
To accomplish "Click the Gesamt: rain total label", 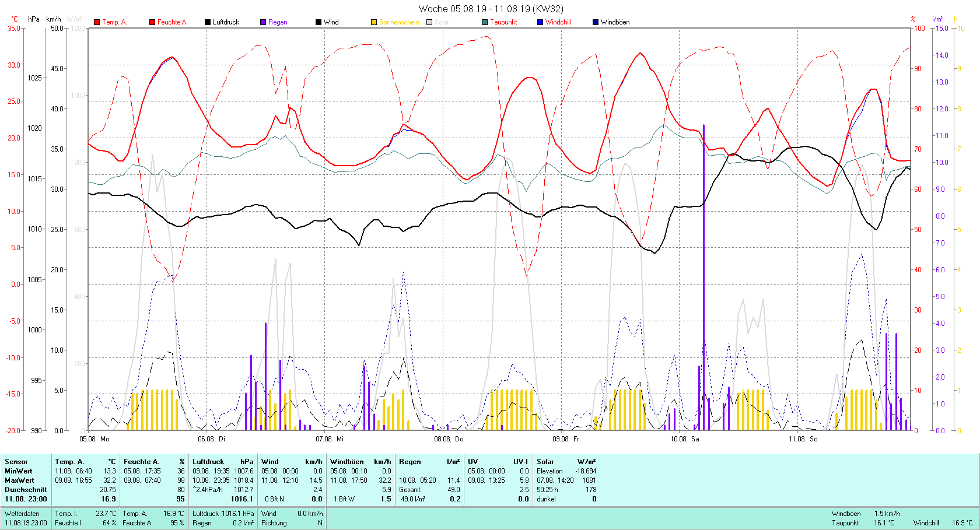I will [410, 490].
